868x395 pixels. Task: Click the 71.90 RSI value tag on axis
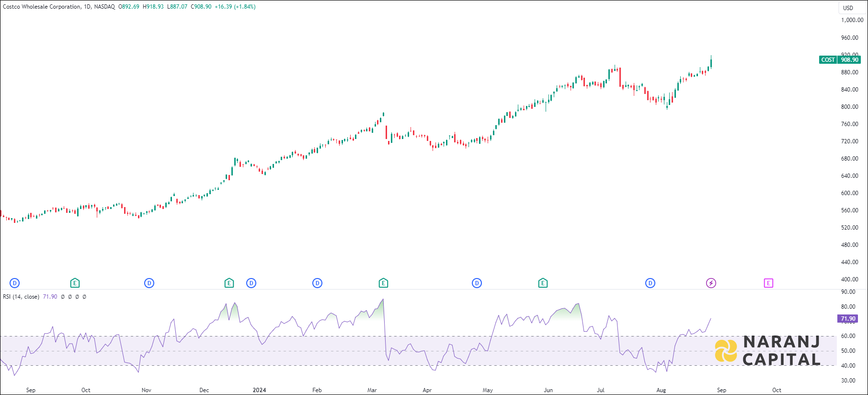coord(848,319)
